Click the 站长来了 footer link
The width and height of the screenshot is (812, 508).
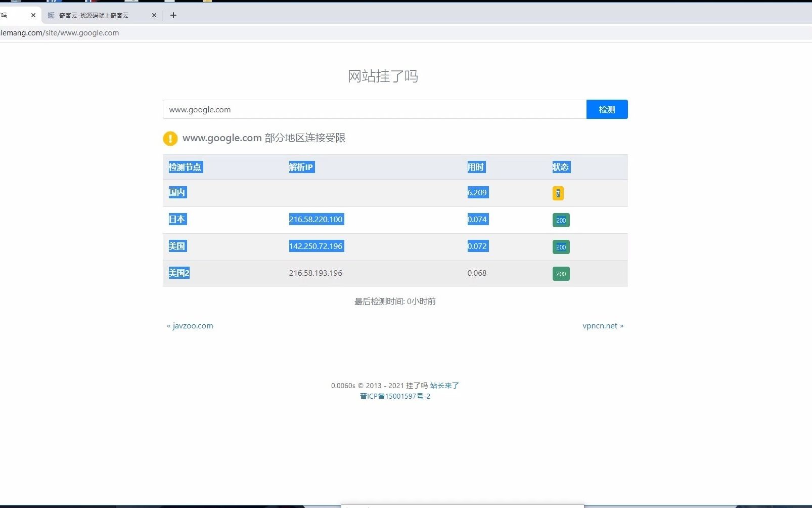click(x=444, y=386)
